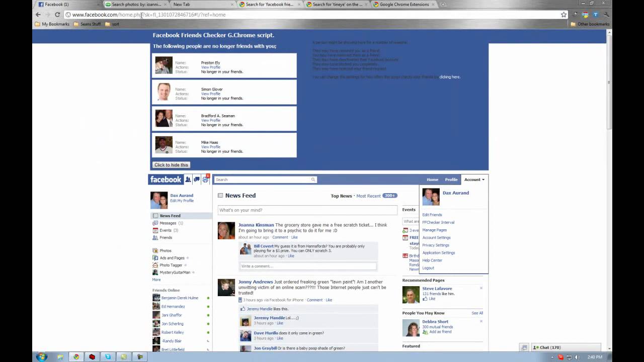Open the Account dropdown menu
The width and height of the screenshot is (644, 362).
click(474, 179)
